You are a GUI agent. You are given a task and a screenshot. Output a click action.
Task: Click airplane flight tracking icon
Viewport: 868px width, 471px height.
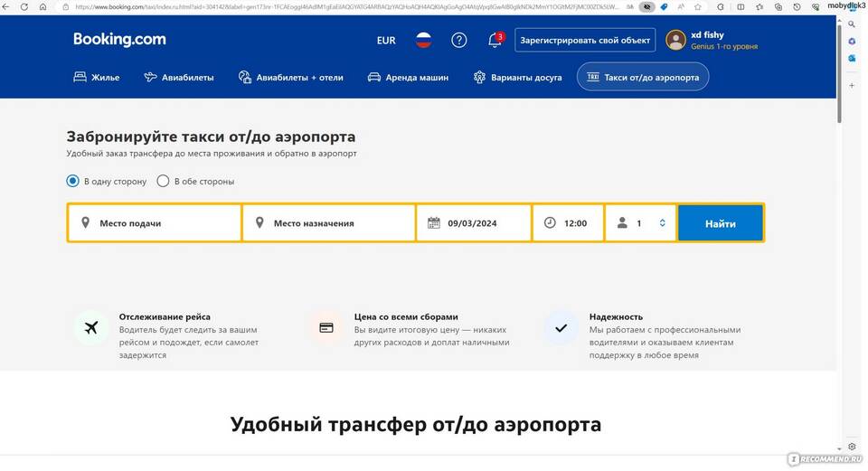click(91, 327)
